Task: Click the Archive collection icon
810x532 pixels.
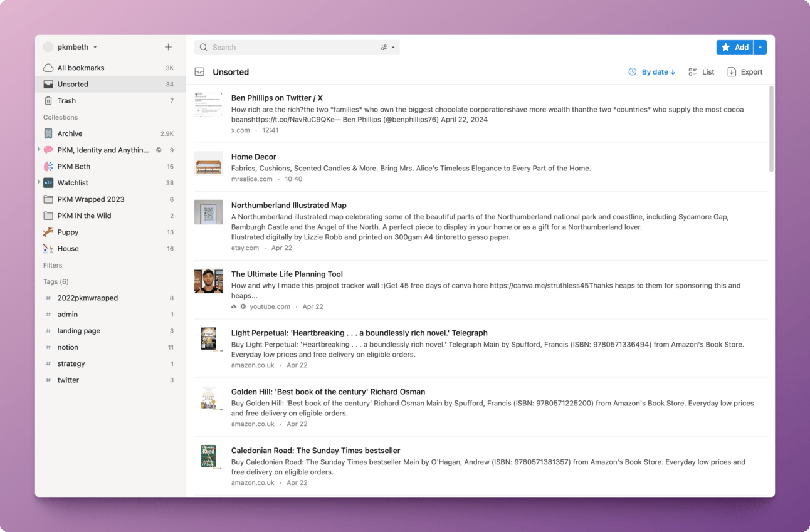Action: [48, 133]
